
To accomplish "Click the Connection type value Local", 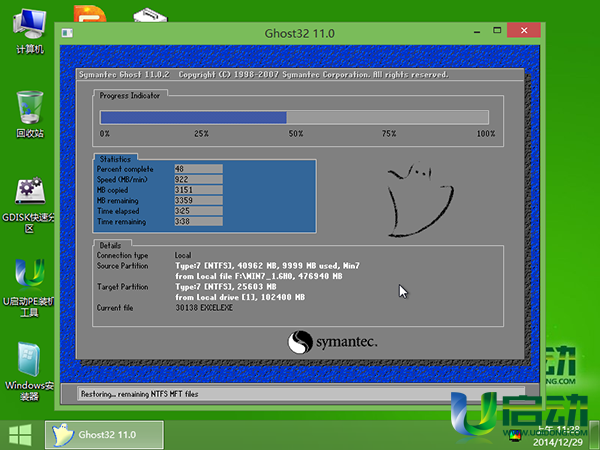I will click(x=183, y=255).
